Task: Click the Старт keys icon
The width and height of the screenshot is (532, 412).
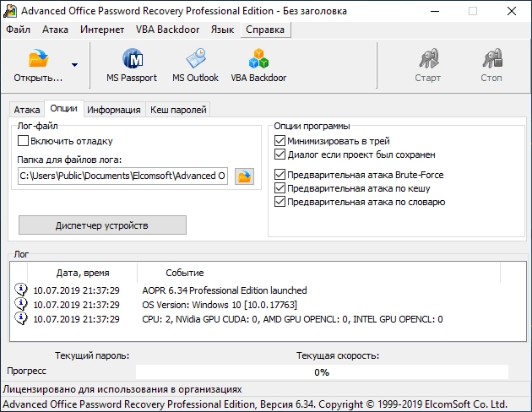Action: 428,58
